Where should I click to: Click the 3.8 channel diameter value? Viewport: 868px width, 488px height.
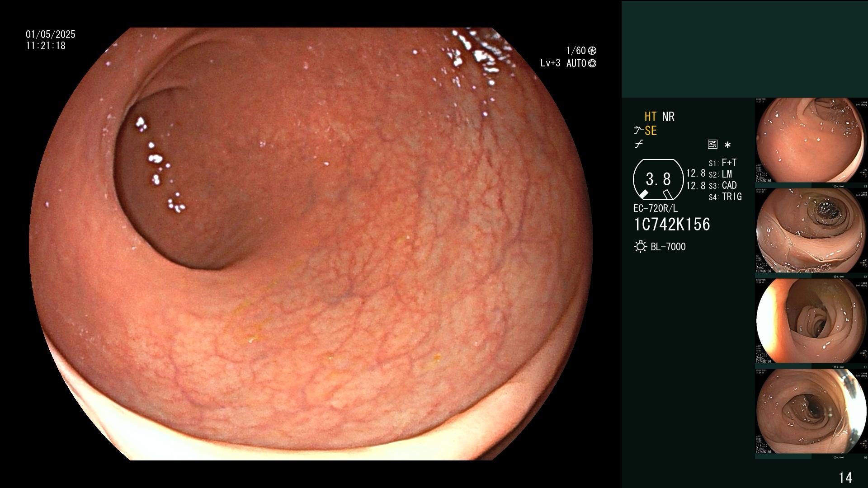click(658, 179)
